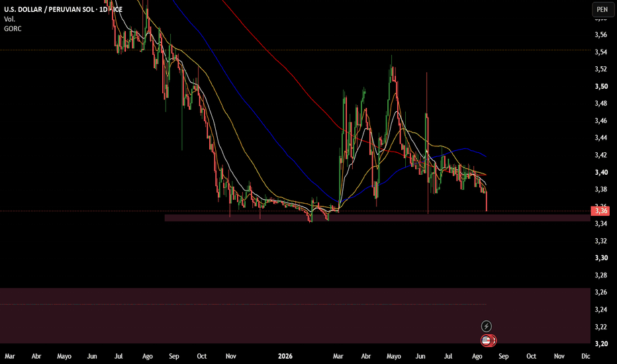Click the U.S. DOLLAR / PERUVIAN SOL symbol title
The image size is (617, 364).
tap(48, 9)
